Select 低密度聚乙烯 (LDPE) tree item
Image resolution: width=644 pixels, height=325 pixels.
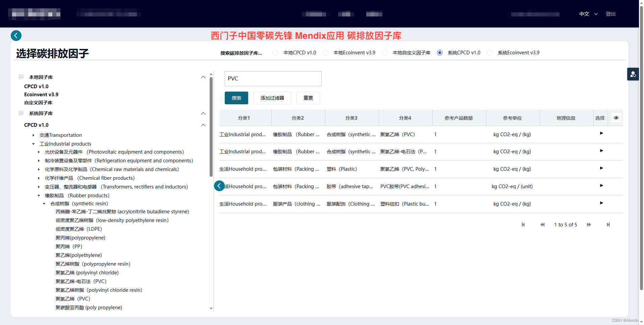[79, 229]
